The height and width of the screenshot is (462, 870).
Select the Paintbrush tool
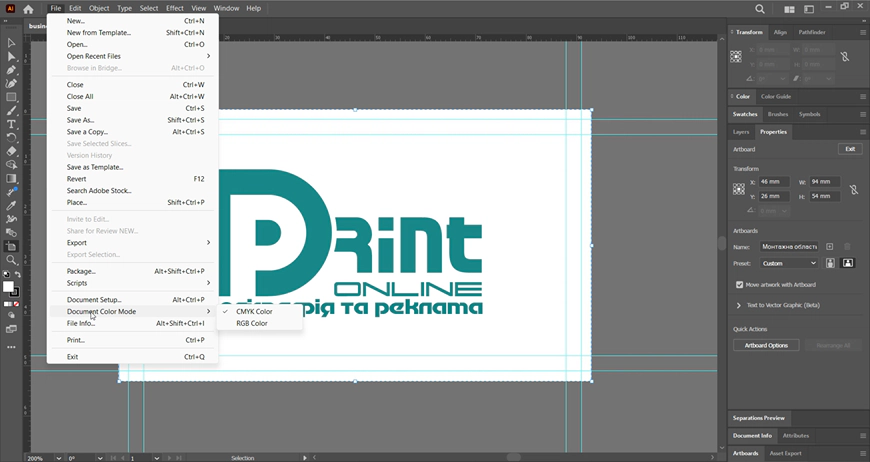tap(11, 111)
